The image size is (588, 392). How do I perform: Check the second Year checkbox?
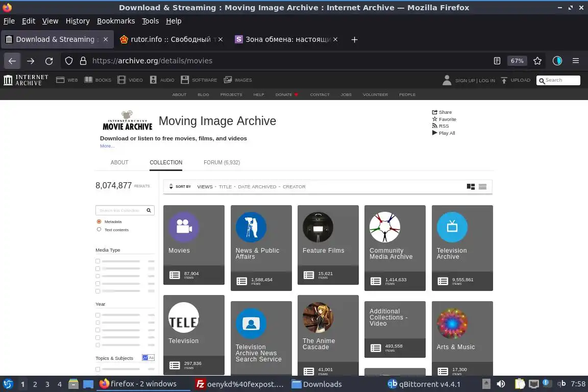point(98,323)
